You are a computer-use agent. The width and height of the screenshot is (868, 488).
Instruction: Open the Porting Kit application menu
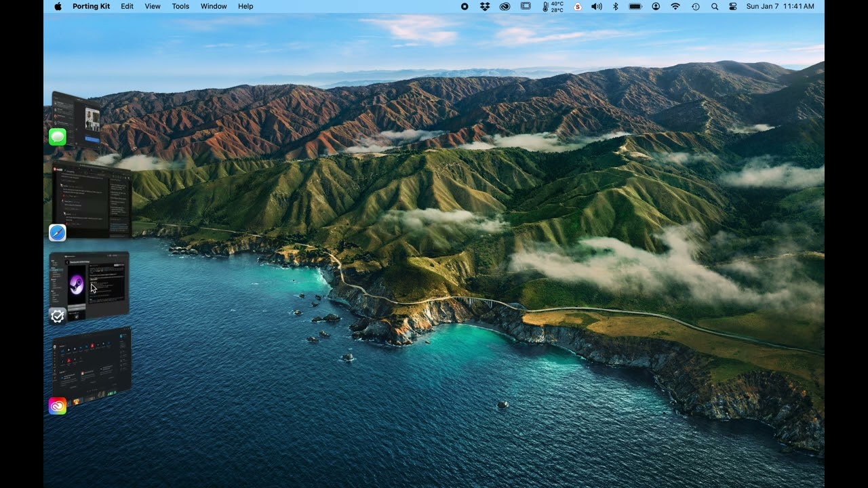click(x=92, y=6)
